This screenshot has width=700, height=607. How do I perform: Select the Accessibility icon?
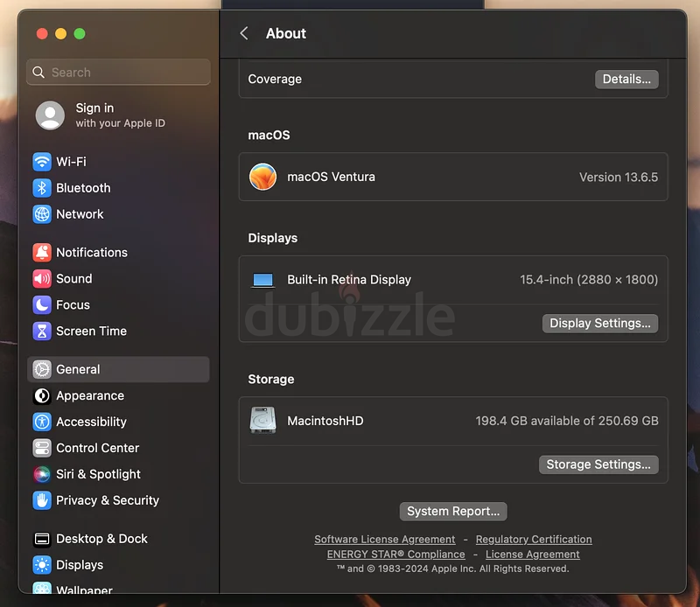tap(42, 422)
